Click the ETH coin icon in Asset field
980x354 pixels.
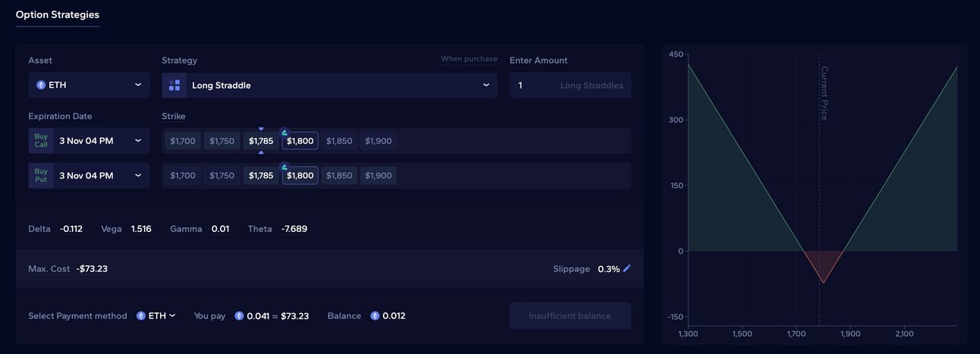41,85
